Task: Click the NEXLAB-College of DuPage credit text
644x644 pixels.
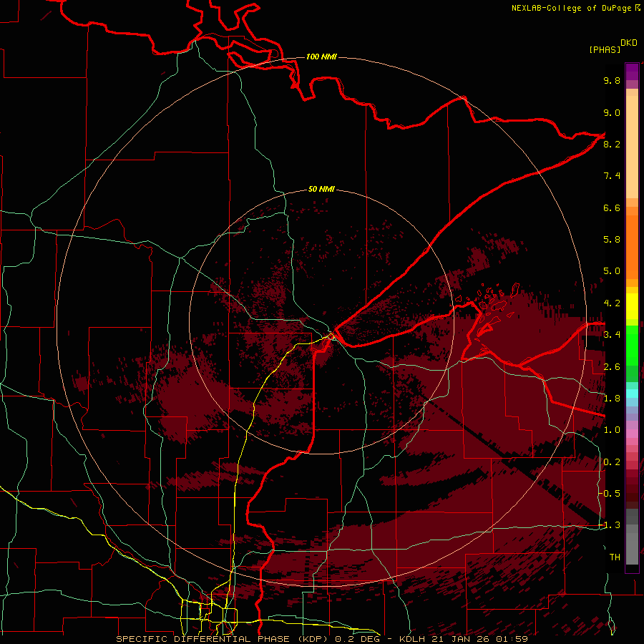Action: pos(572,8)
